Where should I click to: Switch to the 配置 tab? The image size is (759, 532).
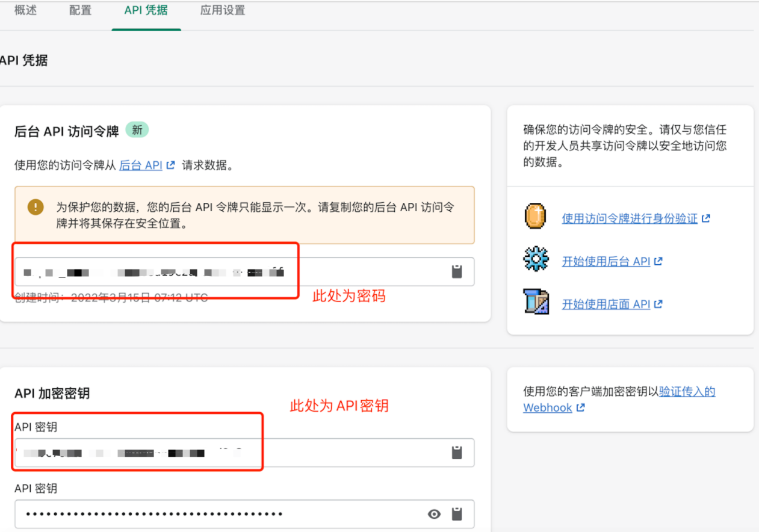click(x=80, y=10)
